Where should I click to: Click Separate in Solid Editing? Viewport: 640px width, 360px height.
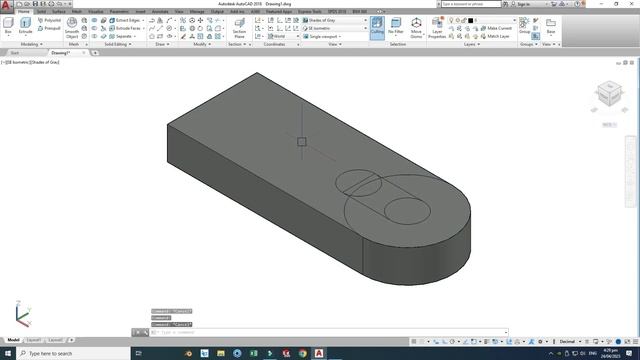pyautogui.click(x=121, y=36)
